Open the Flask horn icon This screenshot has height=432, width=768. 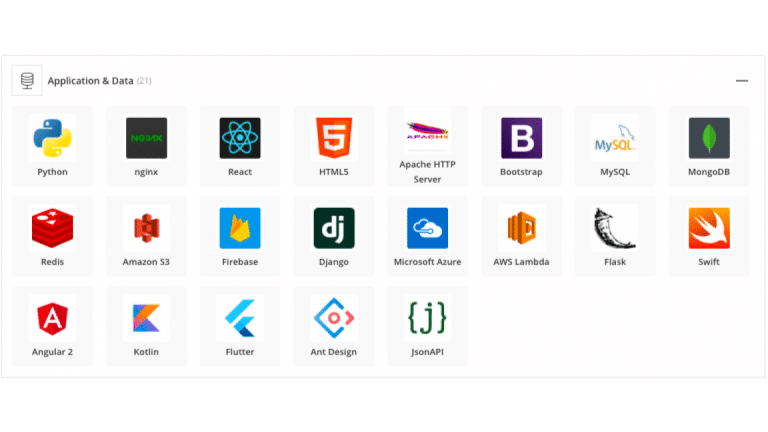[615, 228]
